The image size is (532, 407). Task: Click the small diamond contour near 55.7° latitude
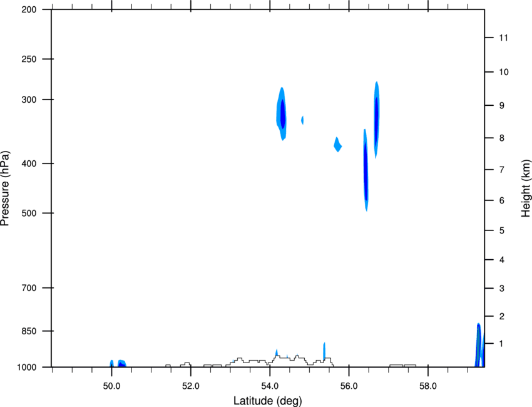point(337,145)
